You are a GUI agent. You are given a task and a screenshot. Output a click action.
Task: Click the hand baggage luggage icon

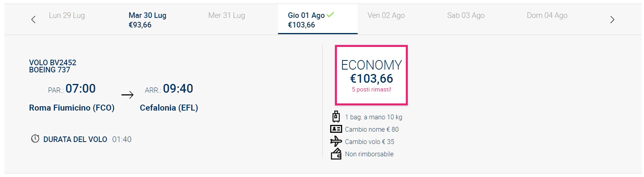click(x=336, y=117)
